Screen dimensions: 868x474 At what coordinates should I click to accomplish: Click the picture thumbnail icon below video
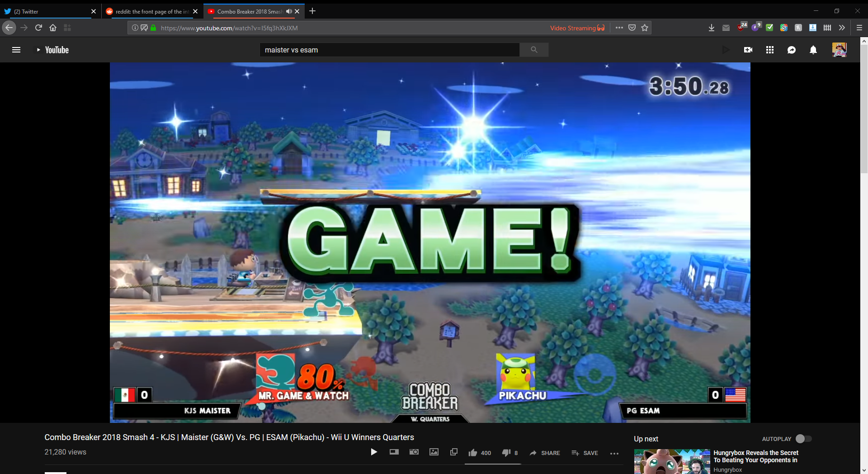pyautogui.click(x=434, y=452)
